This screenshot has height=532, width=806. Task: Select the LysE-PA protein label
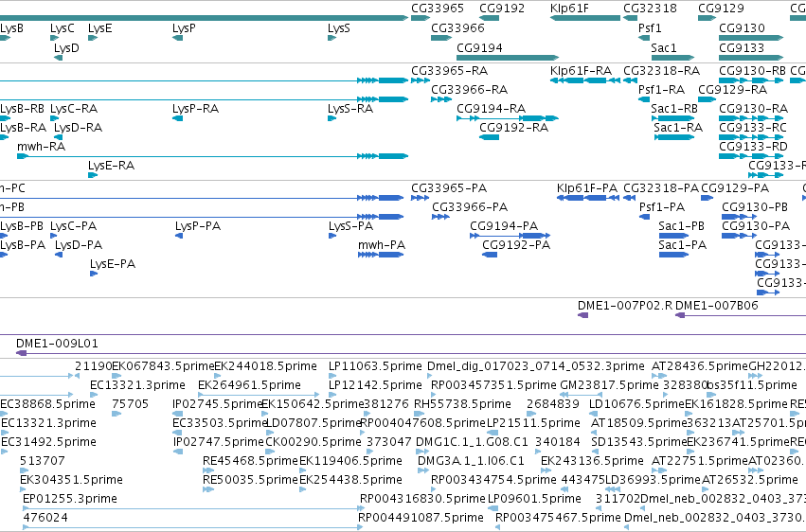click(x=113, y=264)
